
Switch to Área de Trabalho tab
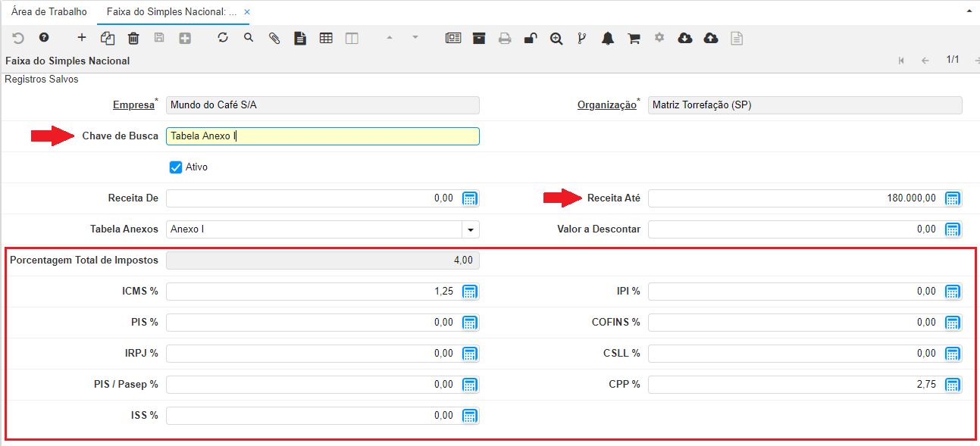[49, 12]
